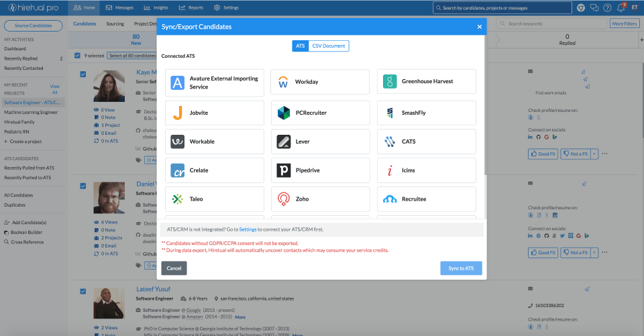Mark Daniel as Not a Fit

click(x=576, y=253)
